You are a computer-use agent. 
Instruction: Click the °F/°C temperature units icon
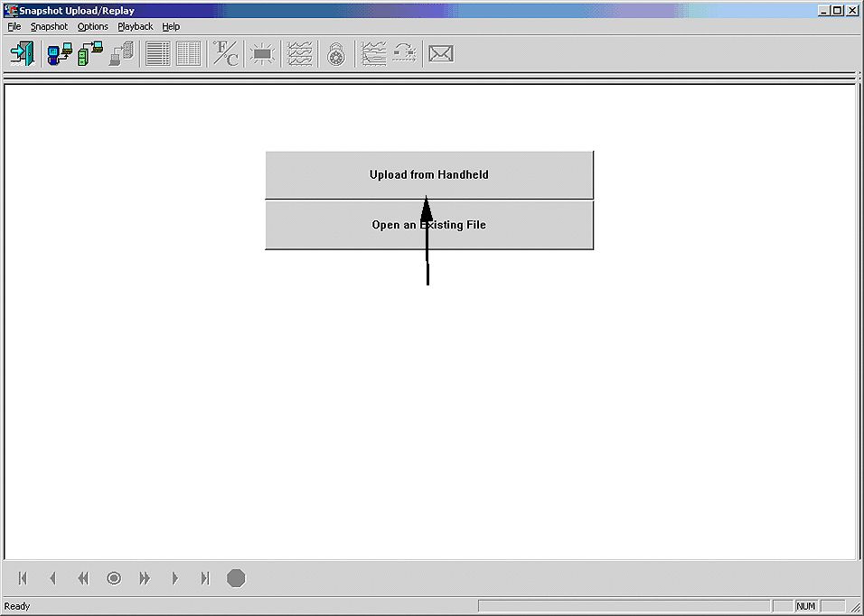[225, 54]
